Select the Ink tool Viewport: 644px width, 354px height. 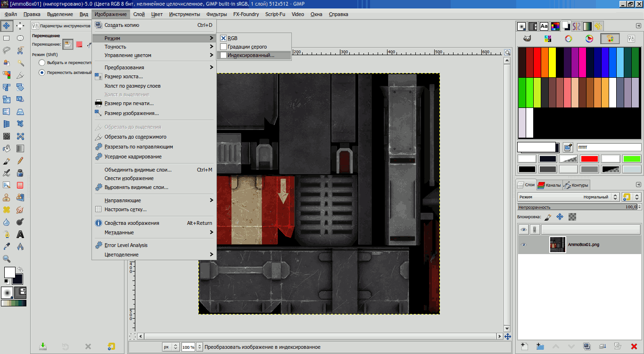click(x=20, y=173)
